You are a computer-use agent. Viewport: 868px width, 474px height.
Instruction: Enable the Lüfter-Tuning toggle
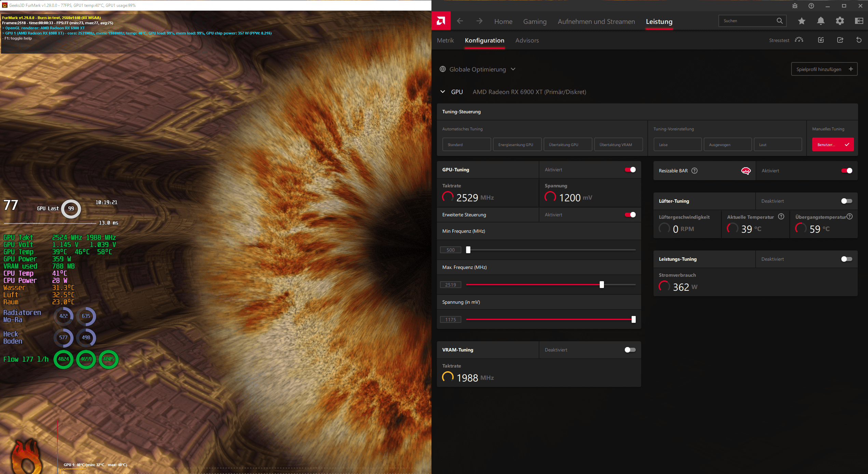[846, 201]
